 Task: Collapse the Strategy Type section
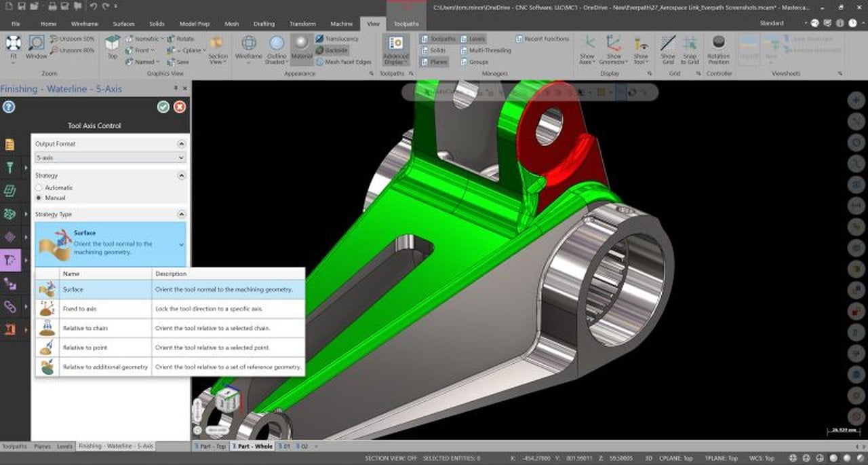pos(181,214)
